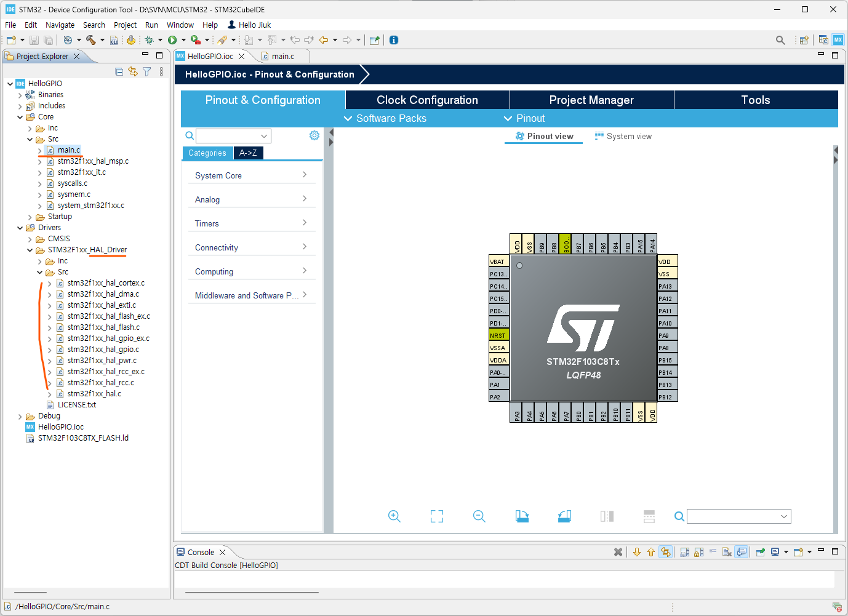
Task: Open the File menu
Action: point(10,25)
